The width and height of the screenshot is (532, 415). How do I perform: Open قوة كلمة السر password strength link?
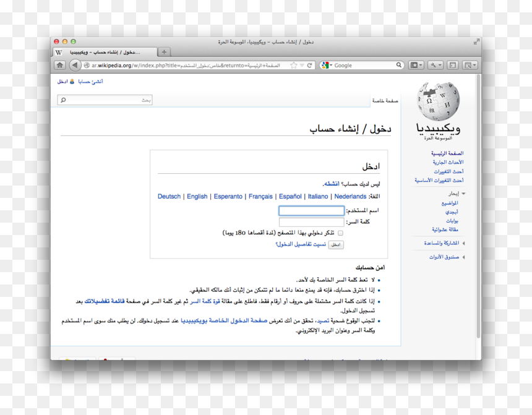coord(205,301)
